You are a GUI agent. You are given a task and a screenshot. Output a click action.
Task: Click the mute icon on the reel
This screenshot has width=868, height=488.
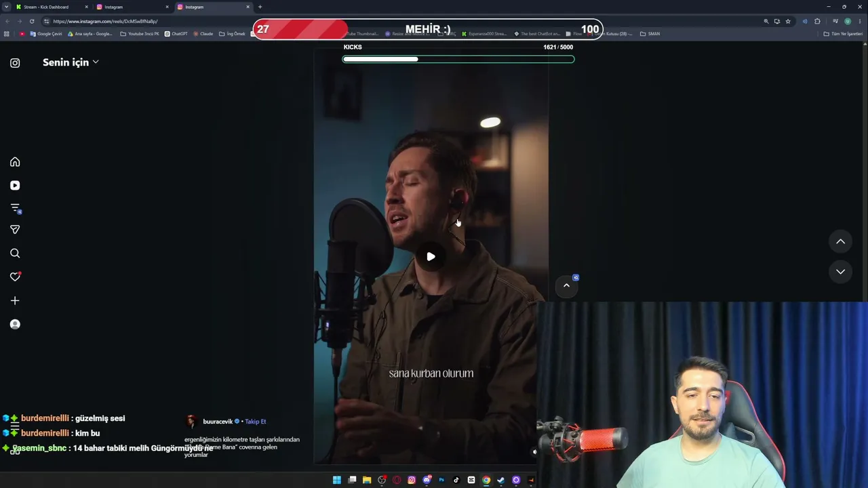click(534, 451)
